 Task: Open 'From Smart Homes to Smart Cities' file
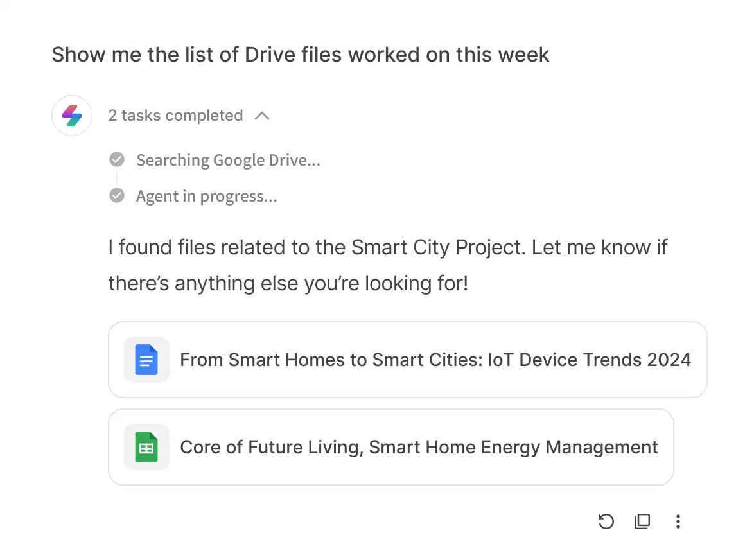[x=435, y=360]
